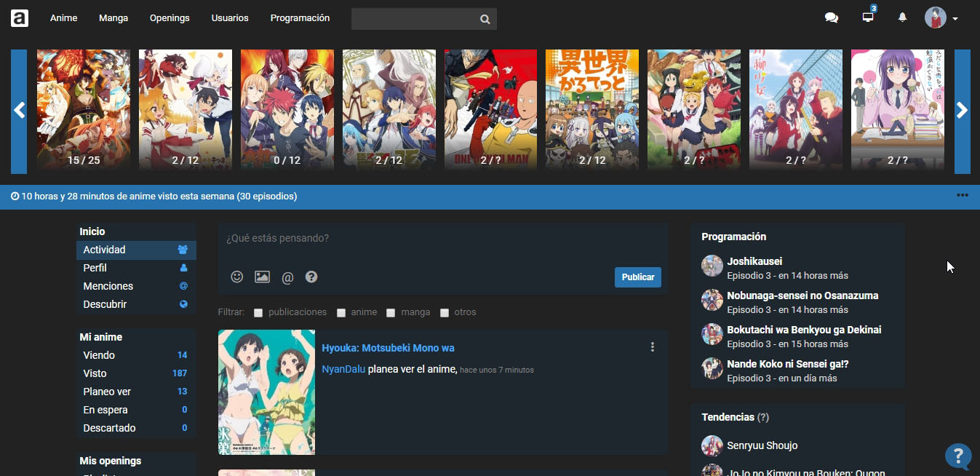
Task: Click the Publicar button
Action: 638,277
